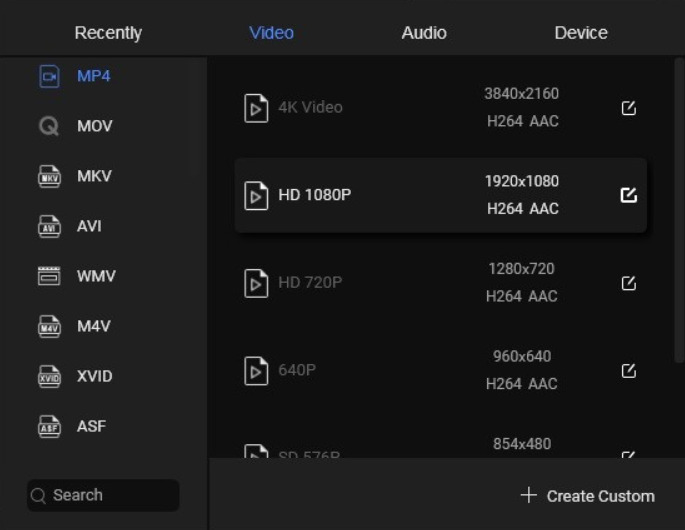
Task: Choose the HD 720P preset row
Action: pyautogui.click(x=441, y=283)
